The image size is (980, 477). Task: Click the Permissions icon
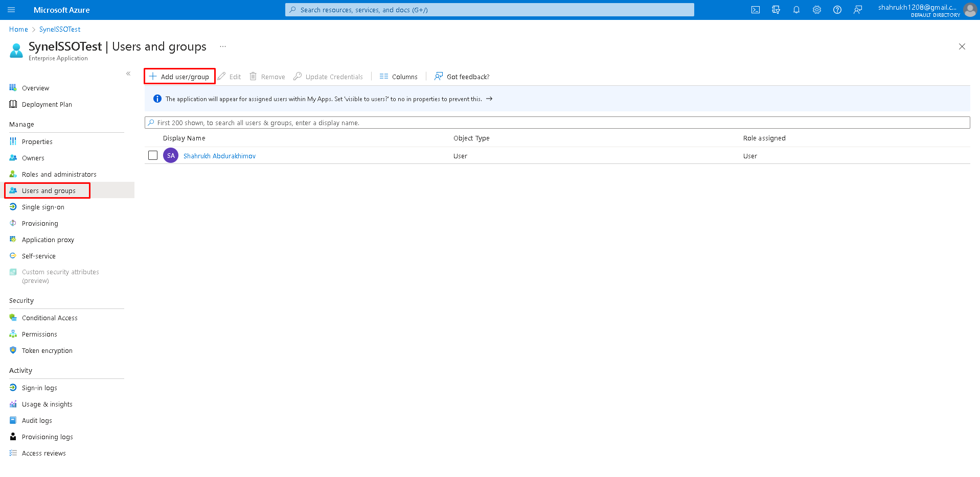coord(13,334)
